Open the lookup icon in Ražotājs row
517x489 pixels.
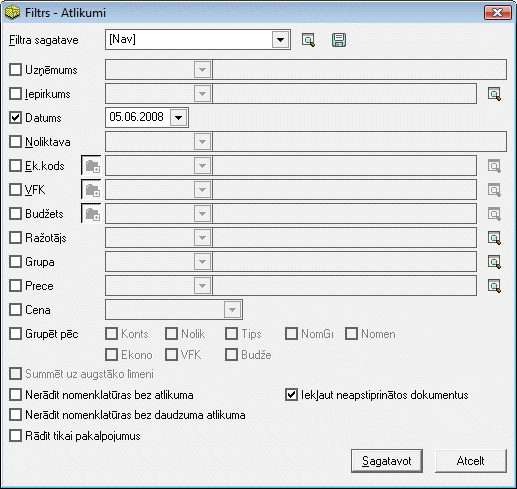[x=494, y=238]
